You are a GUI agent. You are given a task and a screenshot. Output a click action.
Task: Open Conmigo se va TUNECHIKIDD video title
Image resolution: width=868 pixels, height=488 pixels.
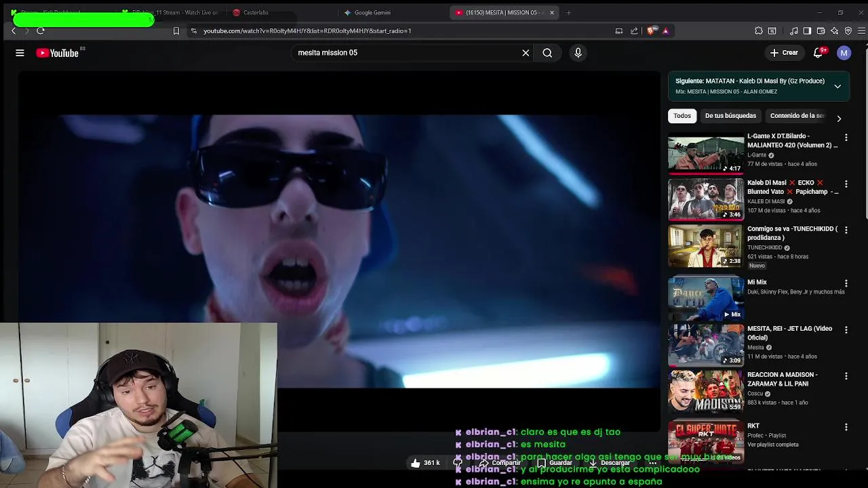(x=793, y=233)
